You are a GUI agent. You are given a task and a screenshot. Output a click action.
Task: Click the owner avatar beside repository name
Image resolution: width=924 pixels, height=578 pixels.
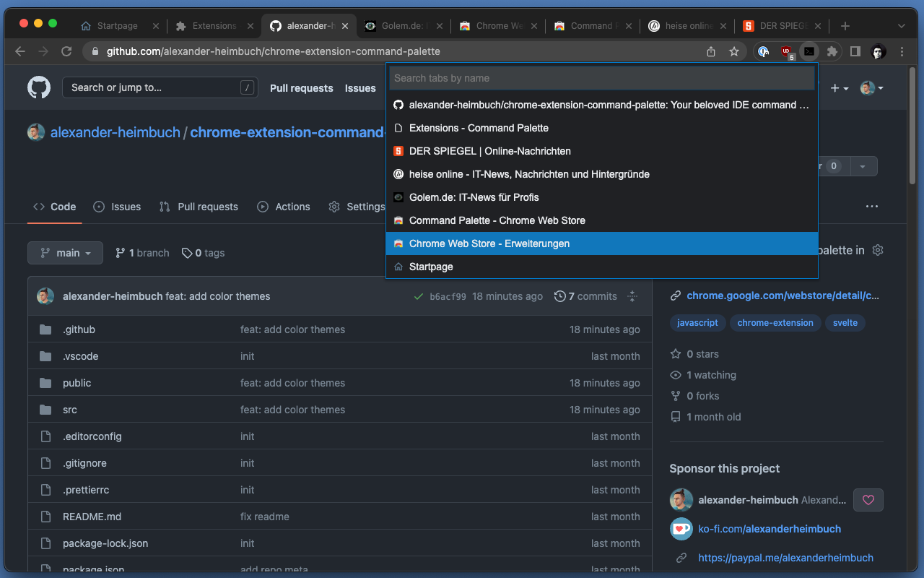tap(36, 132)
